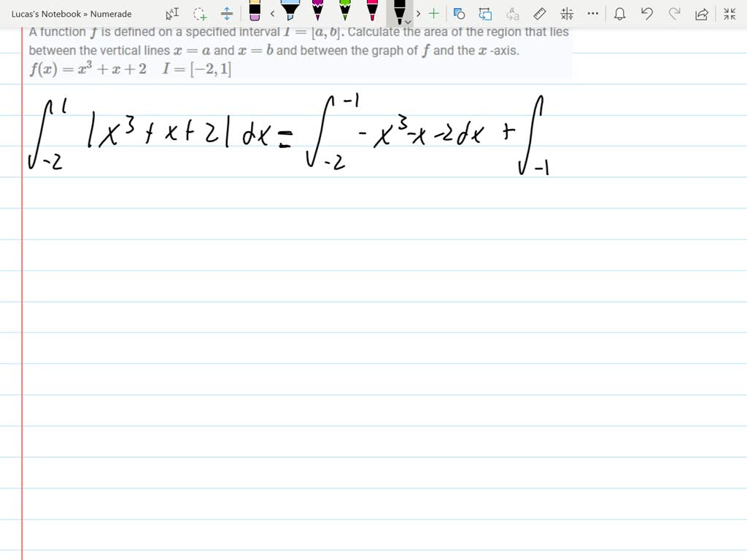The width and height of the screenshot is (747, 560).
Task: Open the Share panel
Action: point(703,13)
